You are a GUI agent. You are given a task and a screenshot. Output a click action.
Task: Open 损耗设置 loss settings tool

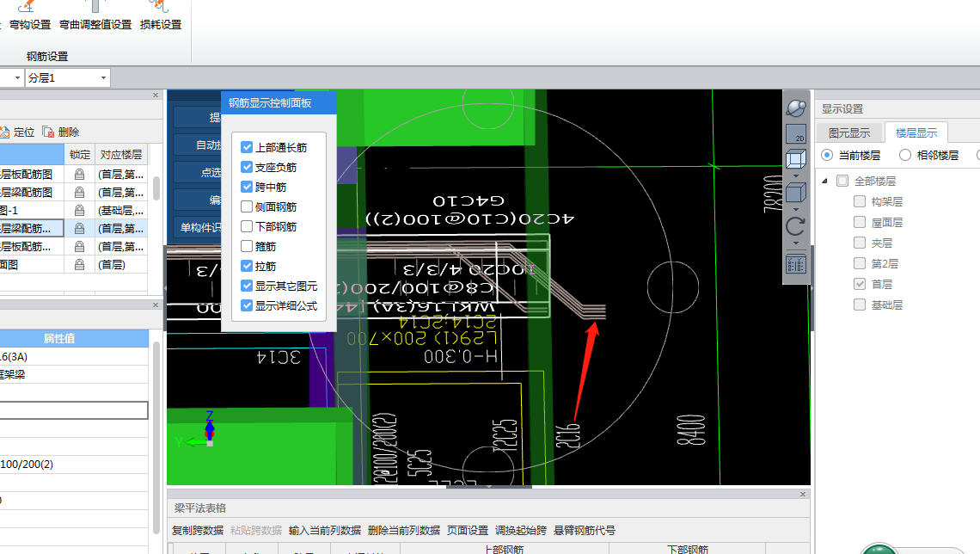(161, 16)
